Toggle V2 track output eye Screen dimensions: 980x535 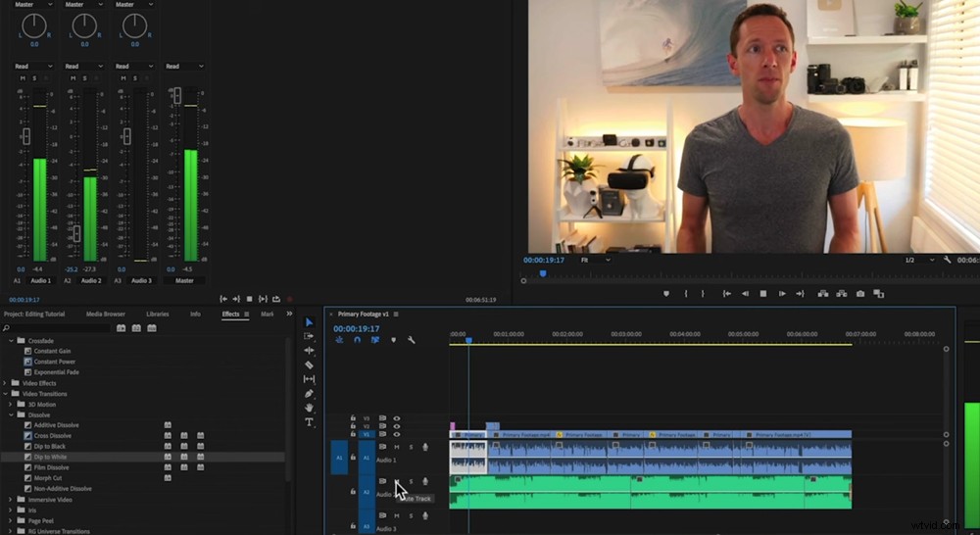(x=396, y=426)
